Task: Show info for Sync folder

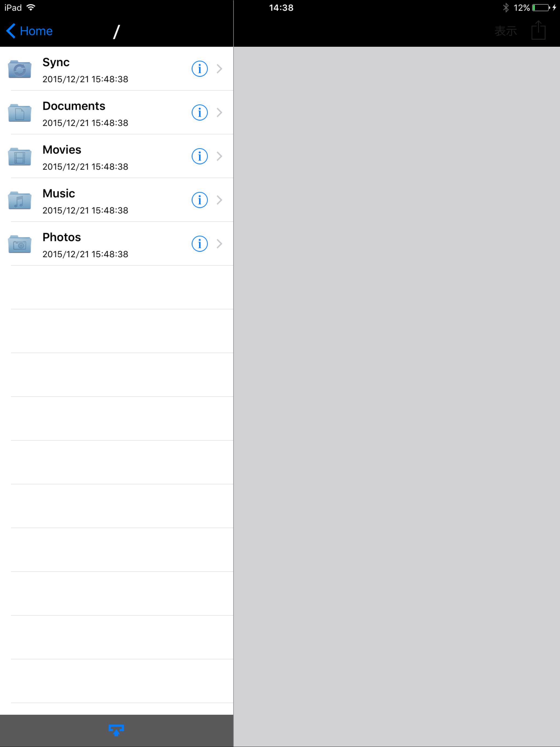Action: pos(200,69)
